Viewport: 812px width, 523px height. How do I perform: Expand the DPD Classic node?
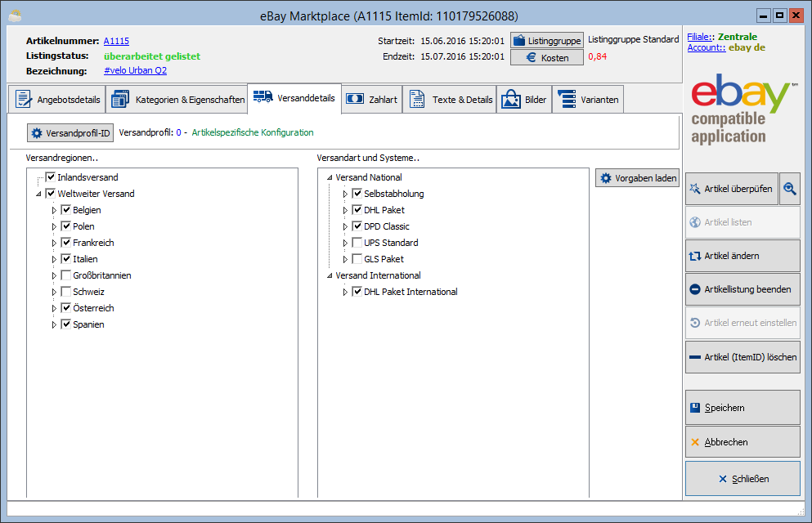(x=345, y=226)
